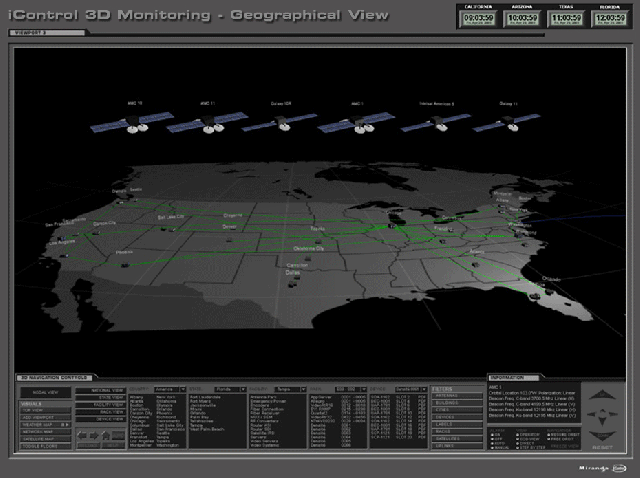640x478 pixels.
Task: Click the Florida clock display
Action: [x=610, y=19]
